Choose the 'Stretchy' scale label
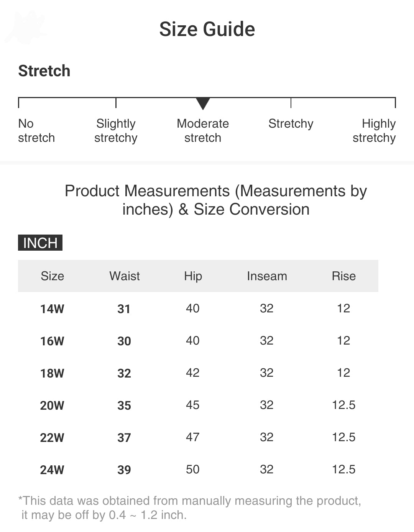The height and width of the screenshot is (532, 414). 291,124
